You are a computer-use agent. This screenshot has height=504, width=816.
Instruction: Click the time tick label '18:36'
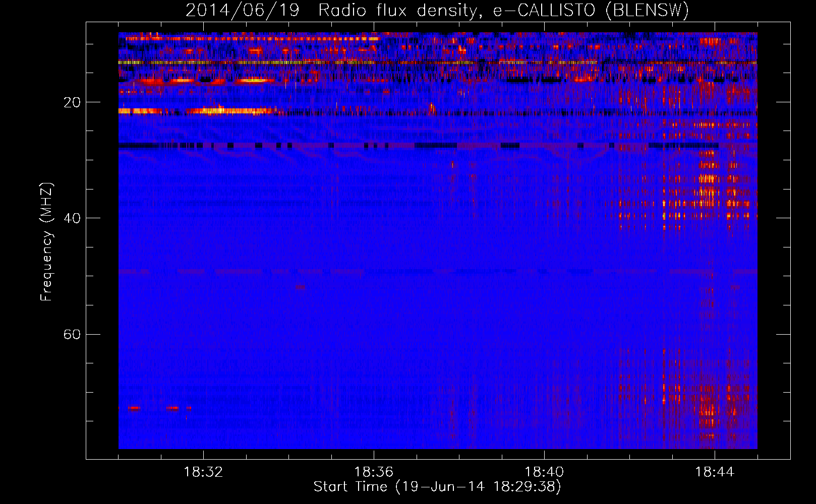pyautogui.click(x=374, y=472)
